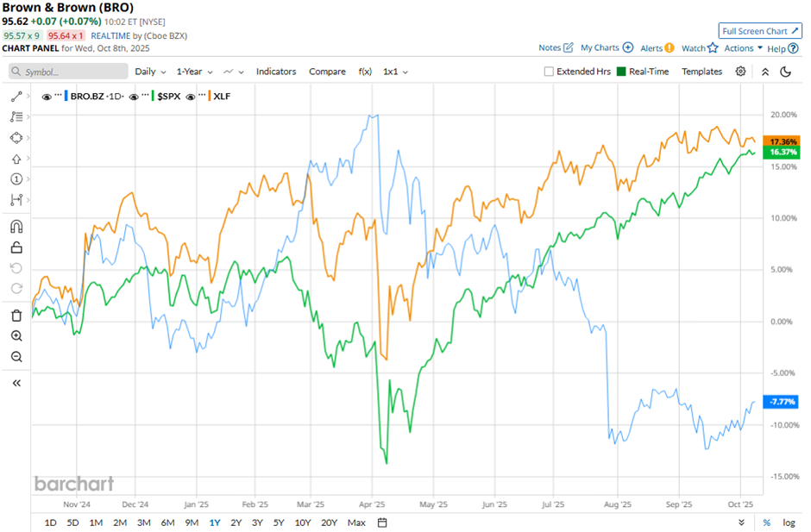Screen dimensions: 811x532
Task: Toggle the Real-Time indicator
Action: tap(622, 72)
